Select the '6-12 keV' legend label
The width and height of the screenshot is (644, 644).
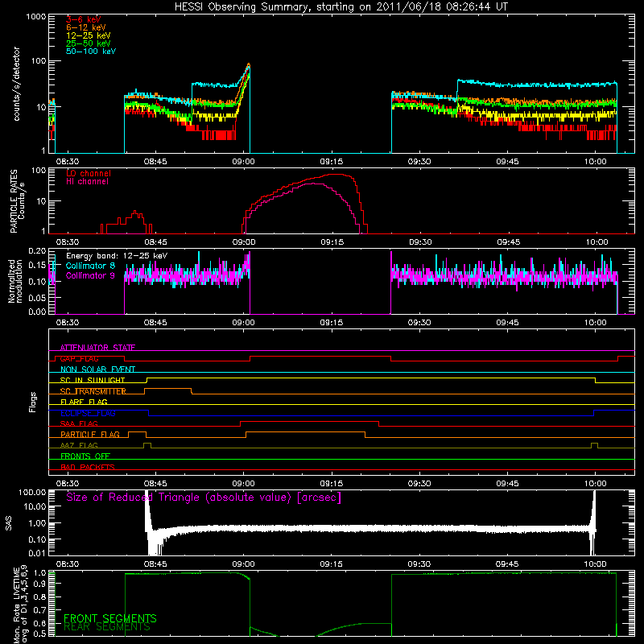tap(86, 27)
